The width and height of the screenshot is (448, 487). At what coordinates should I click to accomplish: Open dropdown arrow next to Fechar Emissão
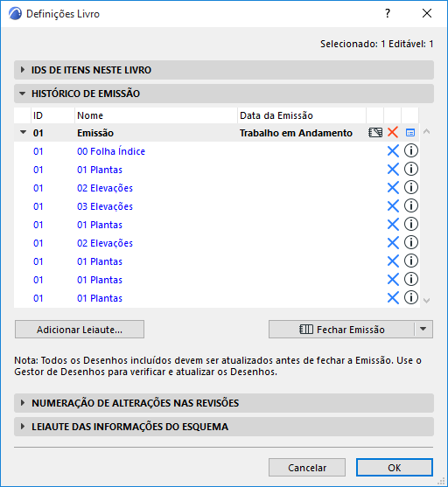423,330
